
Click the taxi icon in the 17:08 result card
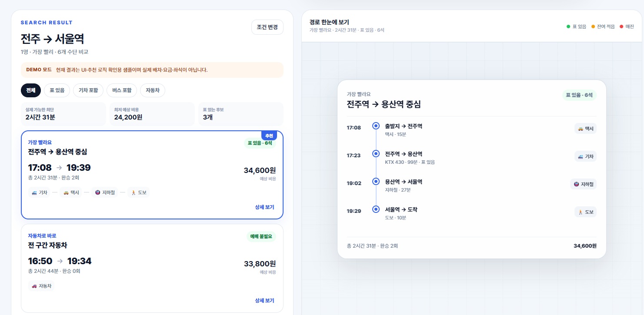66,192
